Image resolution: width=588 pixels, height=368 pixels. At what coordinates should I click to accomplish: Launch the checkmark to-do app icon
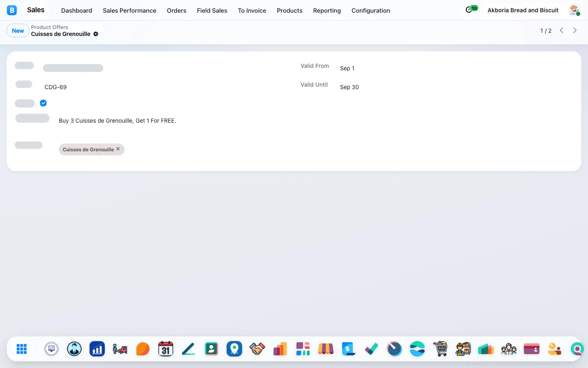pos(372,349)
